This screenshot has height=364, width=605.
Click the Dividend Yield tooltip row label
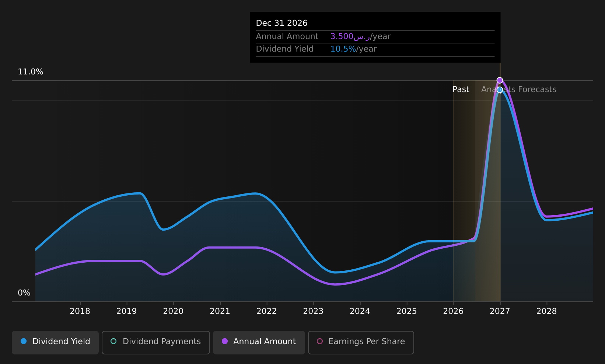(x=285, y=49)
